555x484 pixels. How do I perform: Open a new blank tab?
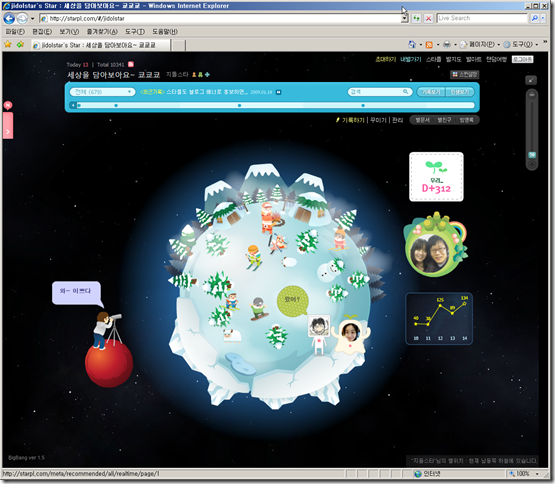[179, 45]
